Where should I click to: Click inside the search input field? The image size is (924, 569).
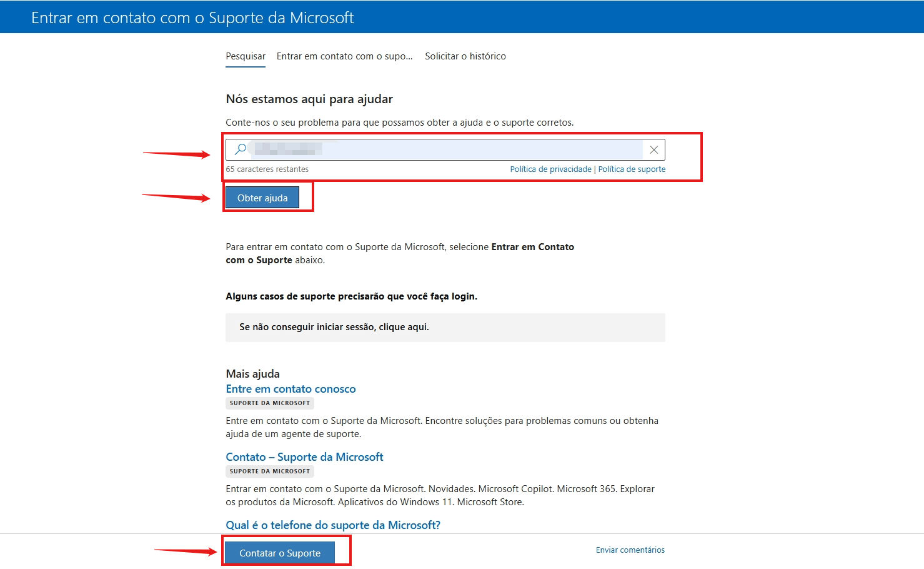point(437,149)
